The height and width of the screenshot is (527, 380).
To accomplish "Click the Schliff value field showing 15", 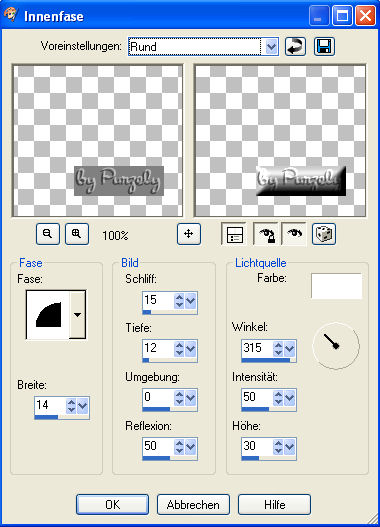I will click(x=158, y=299).
